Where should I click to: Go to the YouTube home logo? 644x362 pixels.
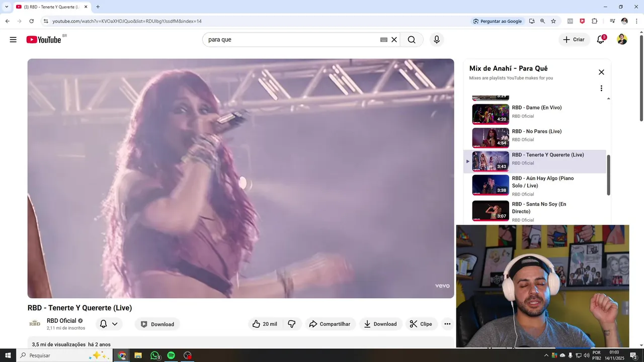(44, 40)
